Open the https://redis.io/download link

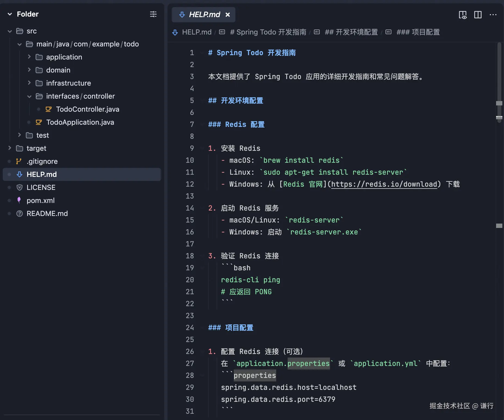click(x=384, y=184)
